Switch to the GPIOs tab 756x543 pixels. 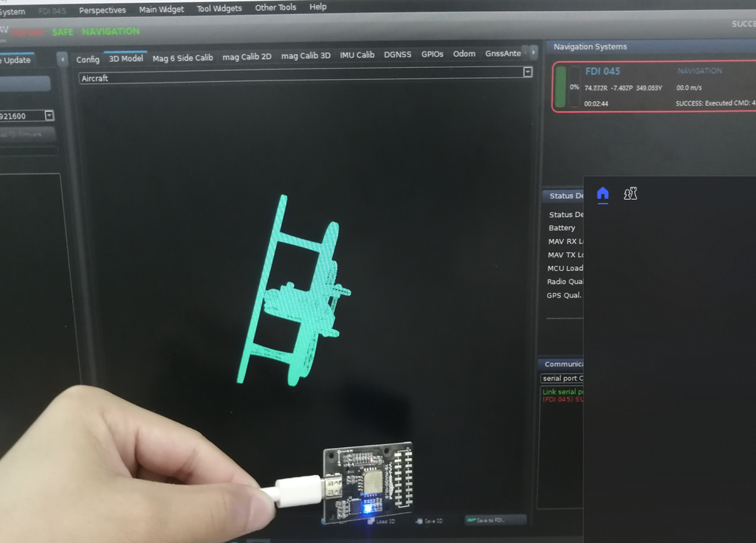[432, 54]
